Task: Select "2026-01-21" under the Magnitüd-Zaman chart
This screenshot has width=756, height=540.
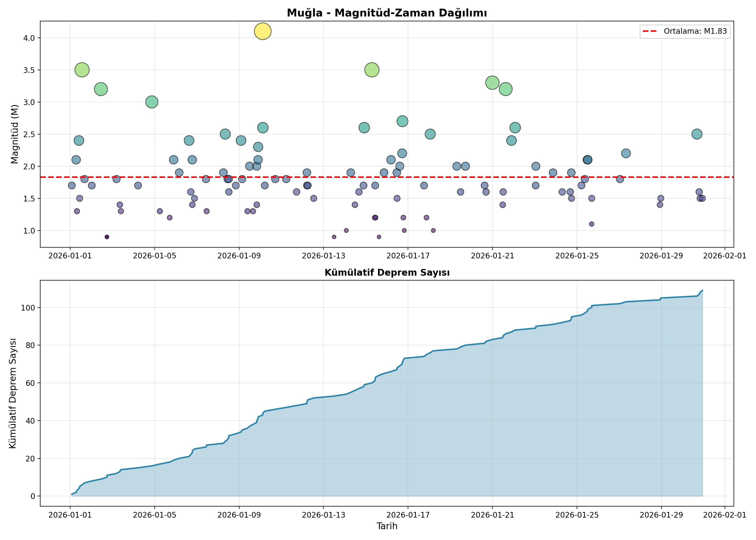Action: [x=492, y=256]
